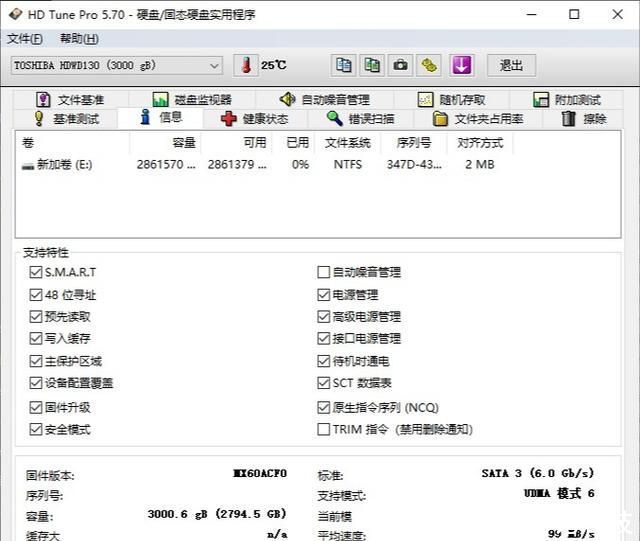Open the 自动噪音管理 tab
640x541 pixels.
pyautogui.click(x=325, y=100)
